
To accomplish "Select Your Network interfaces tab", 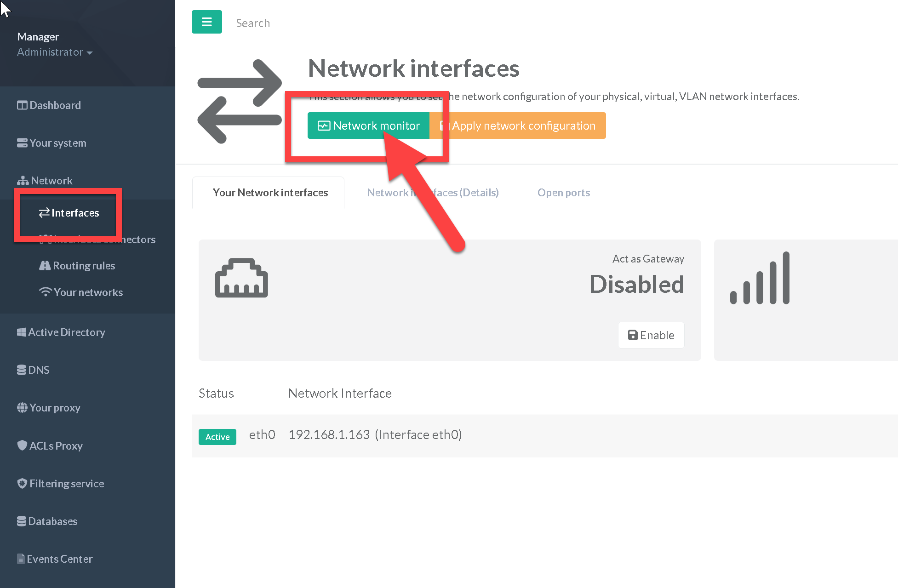I will coord(270,193).
